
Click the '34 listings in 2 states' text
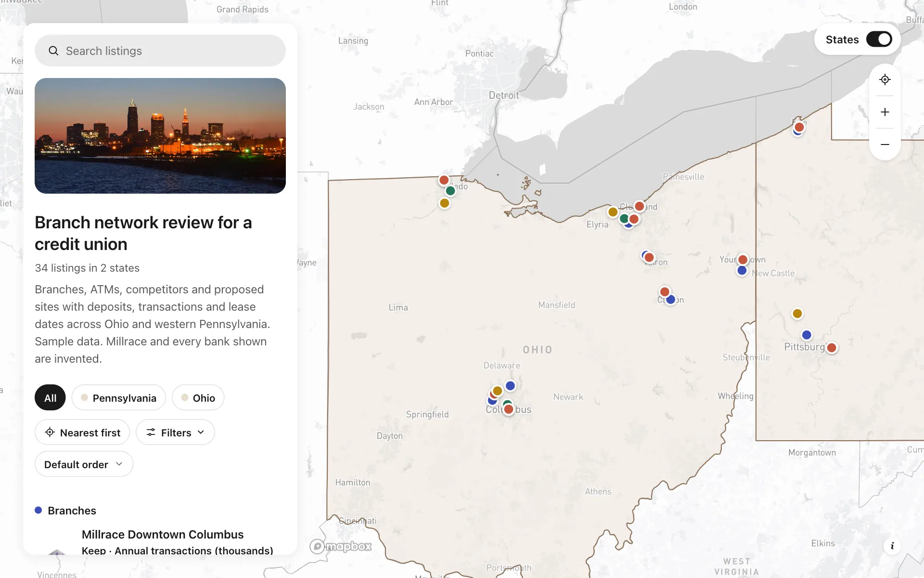tap(87, 268)
